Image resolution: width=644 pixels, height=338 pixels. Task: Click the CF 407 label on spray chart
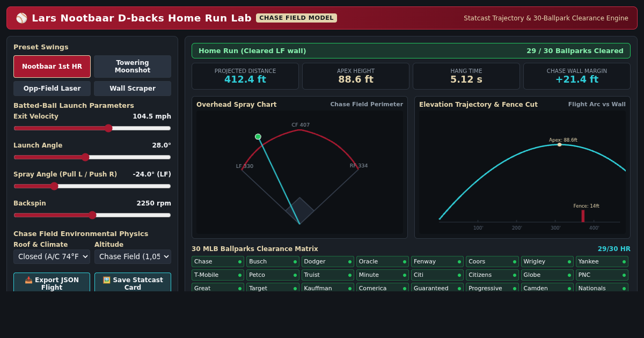301,125
